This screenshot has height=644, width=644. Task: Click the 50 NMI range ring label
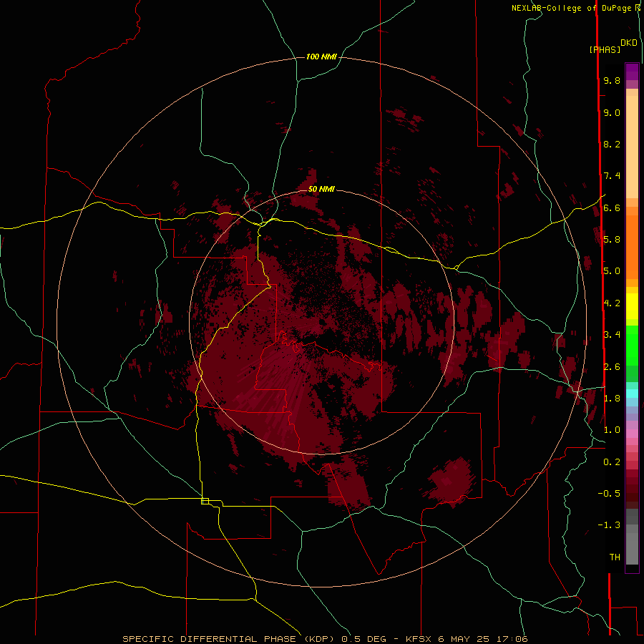tap(321, 189)
